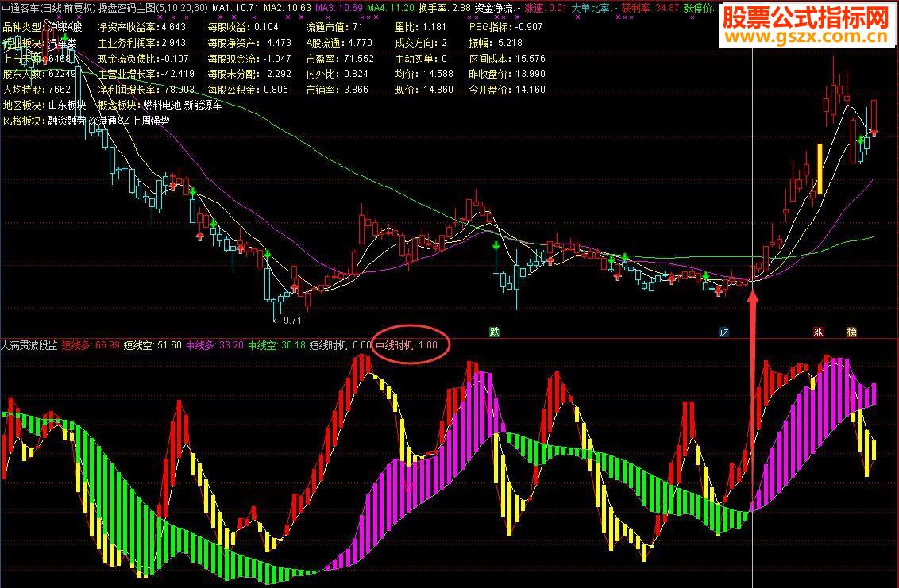The image size is (899, 588).
Task: Click the purple 中线多: 33.20 readout
Action: tap(214, 346)
